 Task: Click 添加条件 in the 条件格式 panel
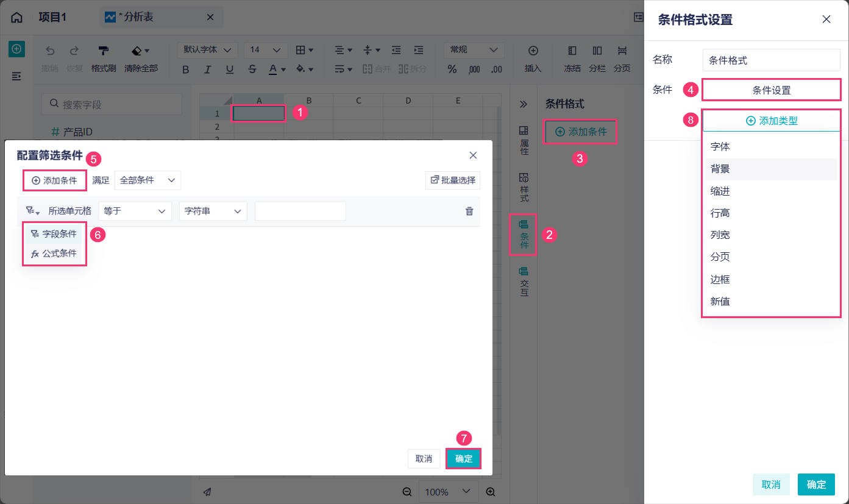pos(581,131)
